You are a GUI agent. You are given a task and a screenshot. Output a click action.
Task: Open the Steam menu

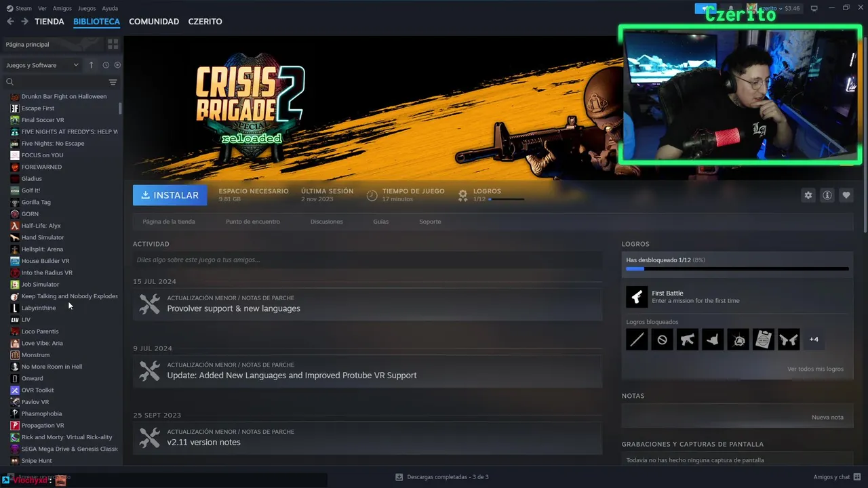pos(19,8)
